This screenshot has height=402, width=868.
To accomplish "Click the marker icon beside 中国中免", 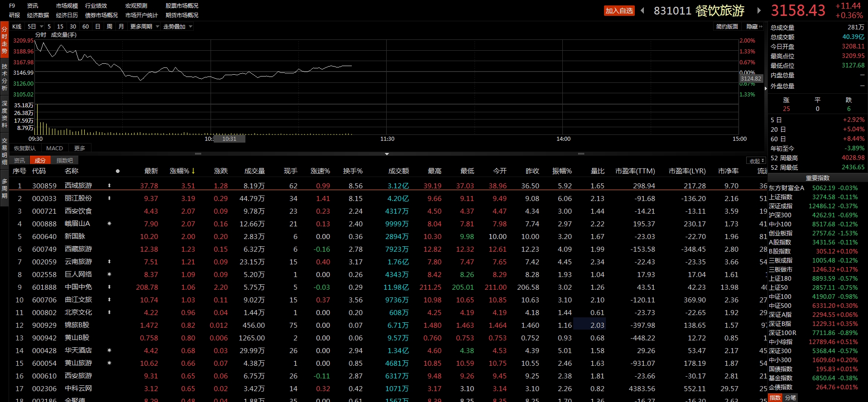I will pyautogui.click(x=109, y=287).
